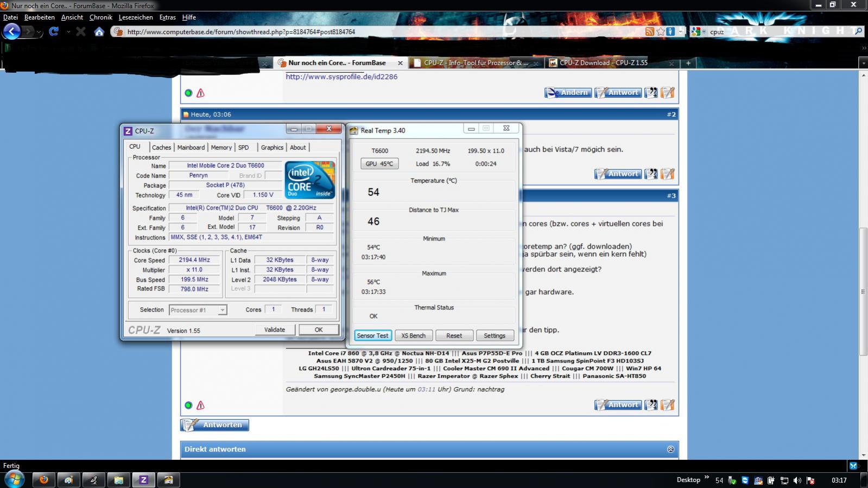Expand Desktop toolbar chevron in taskbar

click(x=707, y=477)
